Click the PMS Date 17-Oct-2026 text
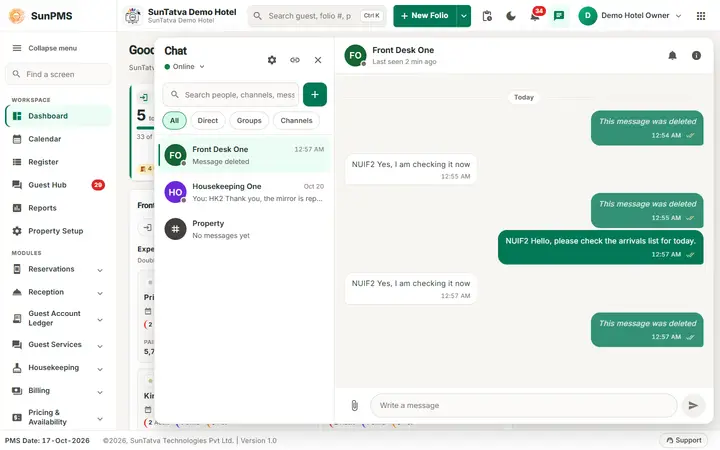This screenshot has width=720, height=450. click(47, 440)
